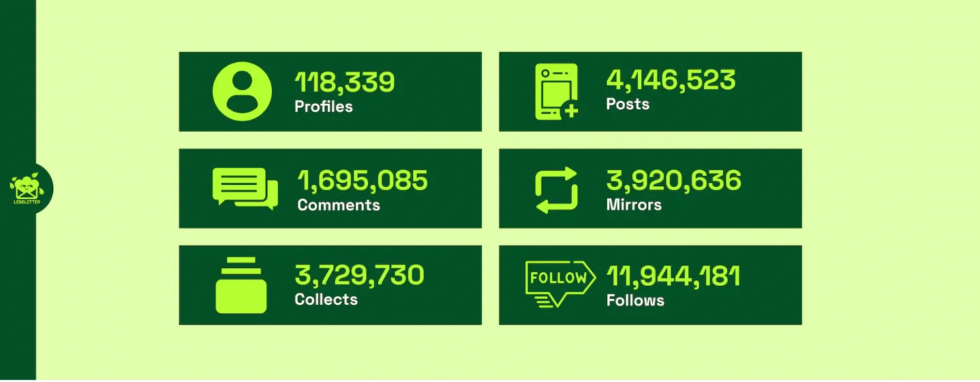Select the Collects label text

coord(326,299)
